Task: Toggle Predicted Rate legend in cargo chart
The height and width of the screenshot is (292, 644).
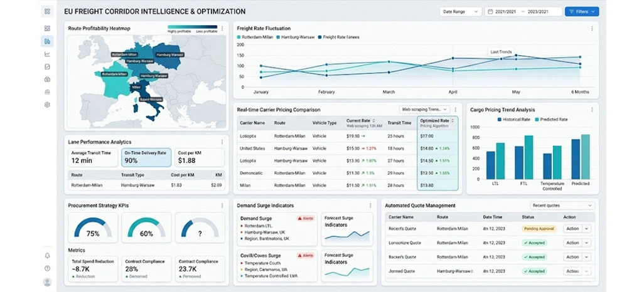Action: [552, 119]
